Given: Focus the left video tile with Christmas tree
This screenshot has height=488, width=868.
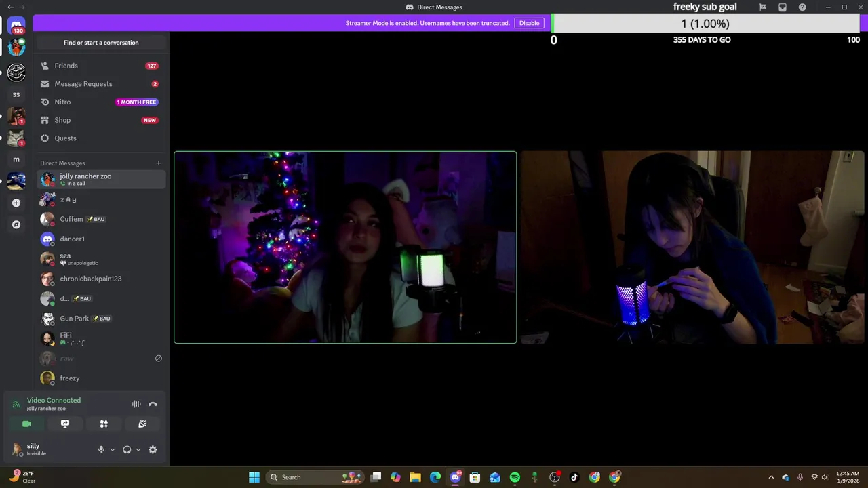Looking at the screenshot, I should coord(345,247).
